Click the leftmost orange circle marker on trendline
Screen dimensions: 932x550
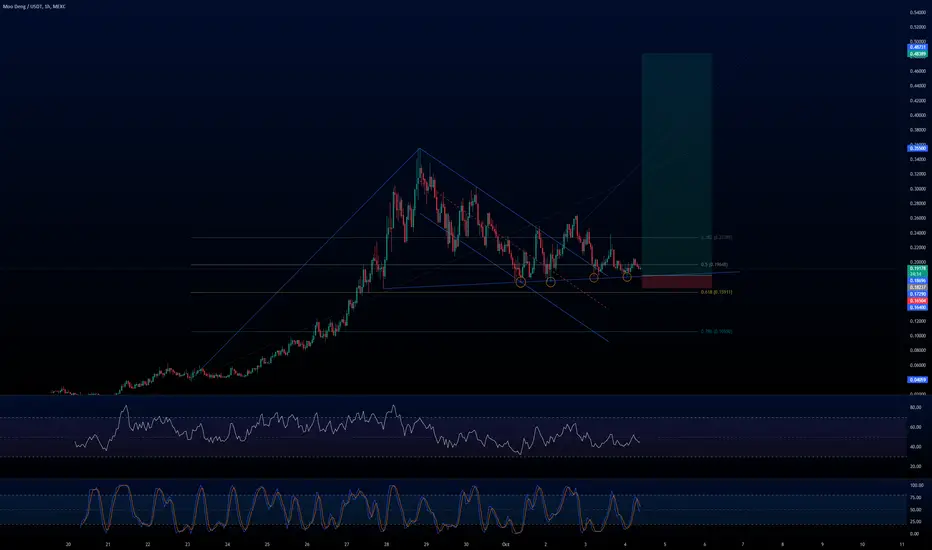[x=520, y=282]
